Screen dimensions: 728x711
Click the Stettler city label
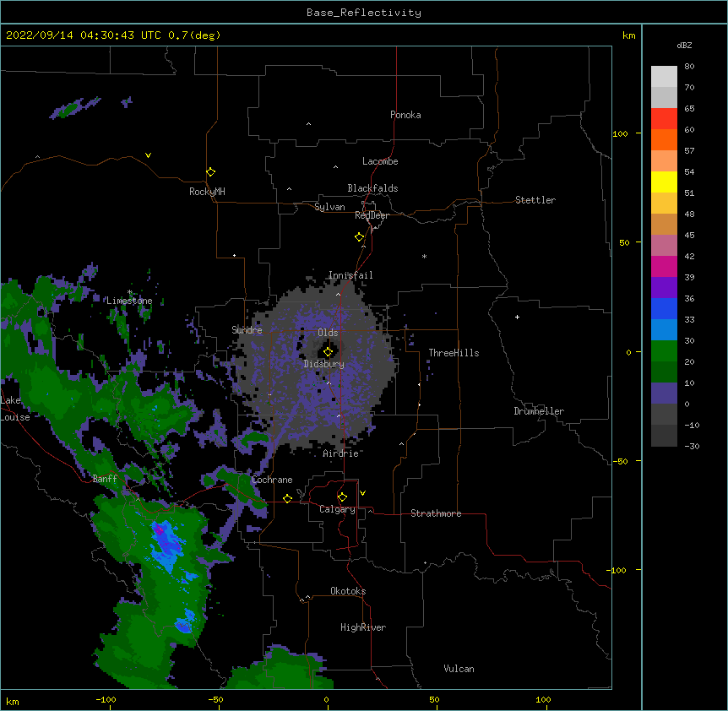pyautogui.click(x=535, y=200)
